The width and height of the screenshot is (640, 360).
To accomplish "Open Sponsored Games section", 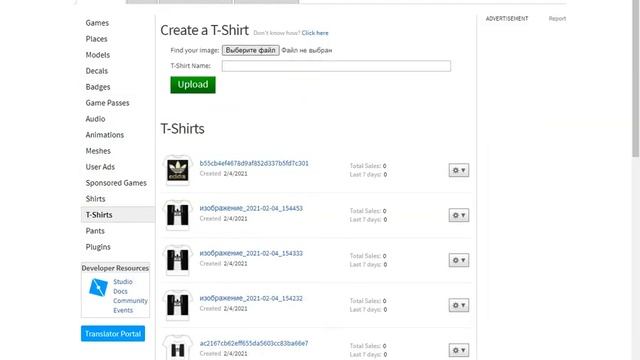I will tap(116, 183).
